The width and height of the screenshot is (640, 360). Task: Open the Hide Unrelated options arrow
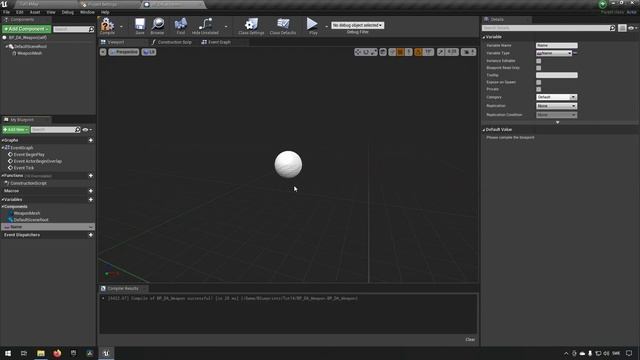[x=226, y=27]
